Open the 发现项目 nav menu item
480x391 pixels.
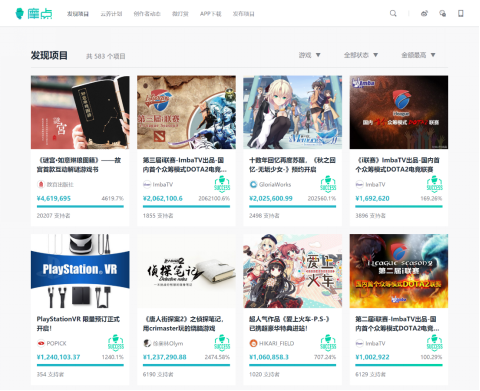point(78,14)
